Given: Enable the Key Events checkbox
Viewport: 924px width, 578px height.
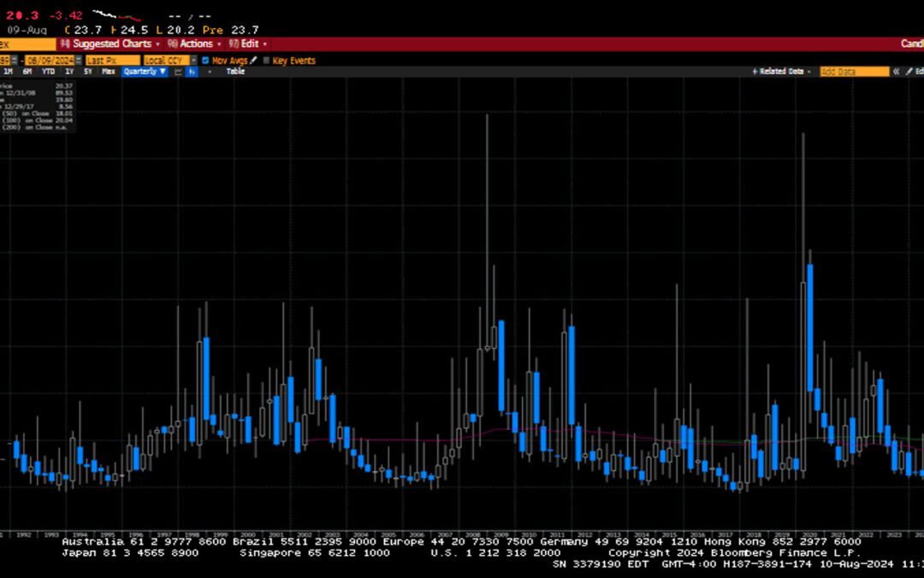Looking at the screenshot, I should click(266, 60).
